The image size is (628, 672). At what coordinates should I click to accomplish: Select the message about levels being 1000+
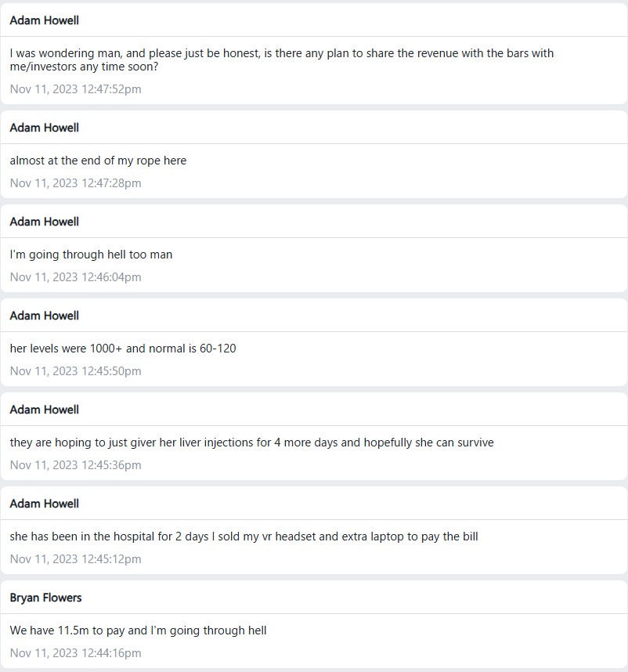tap(123, 349)
